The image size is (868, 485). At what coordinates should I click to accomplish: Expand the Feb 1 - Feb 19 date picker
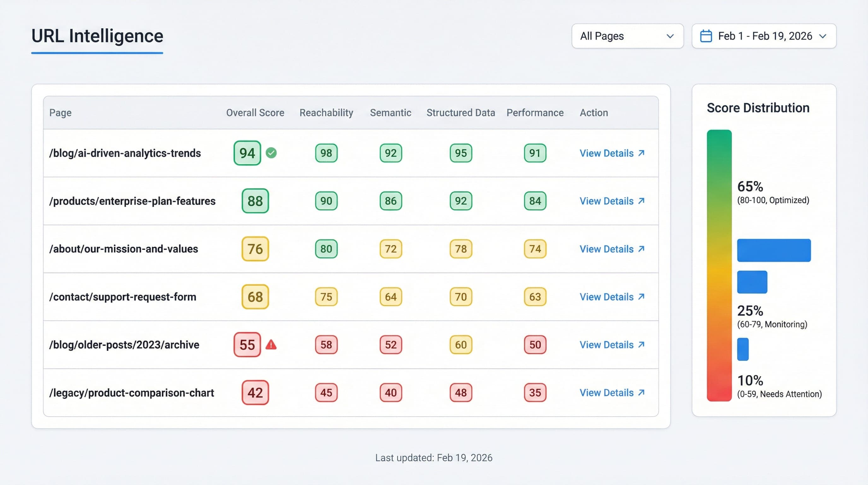coord(763,36)
